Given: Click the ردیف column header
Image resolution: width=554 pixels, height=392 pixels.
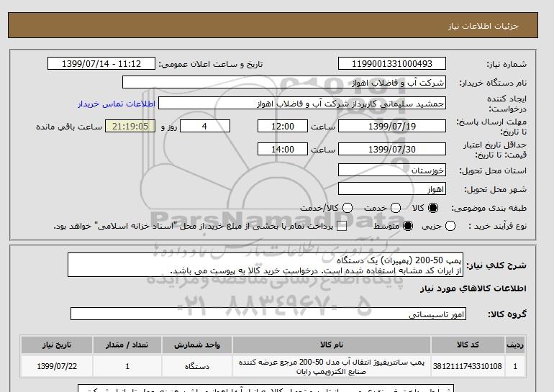Looking at the screenshot, I should (515, 345).
